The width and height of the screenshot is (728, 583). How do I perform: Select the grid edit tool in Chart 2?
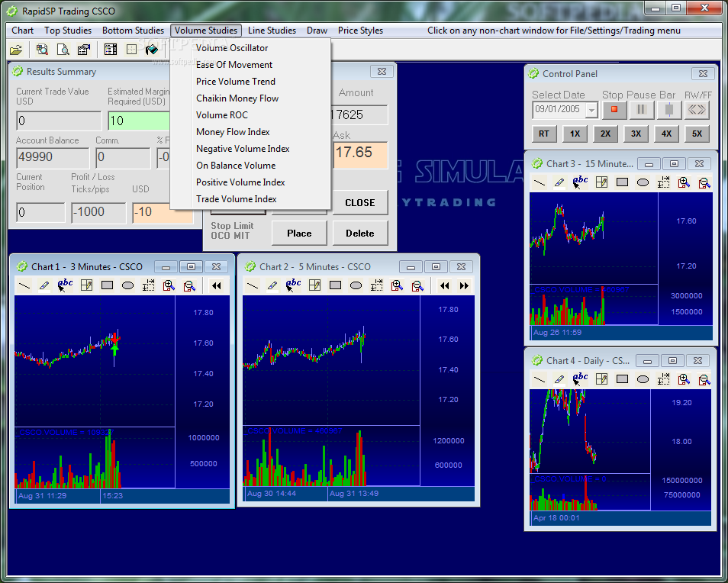315,285
